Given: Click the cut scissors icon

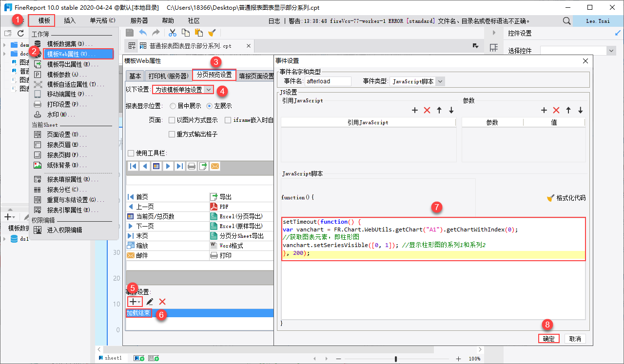Looking at the screenshot, I should [173, 33].
